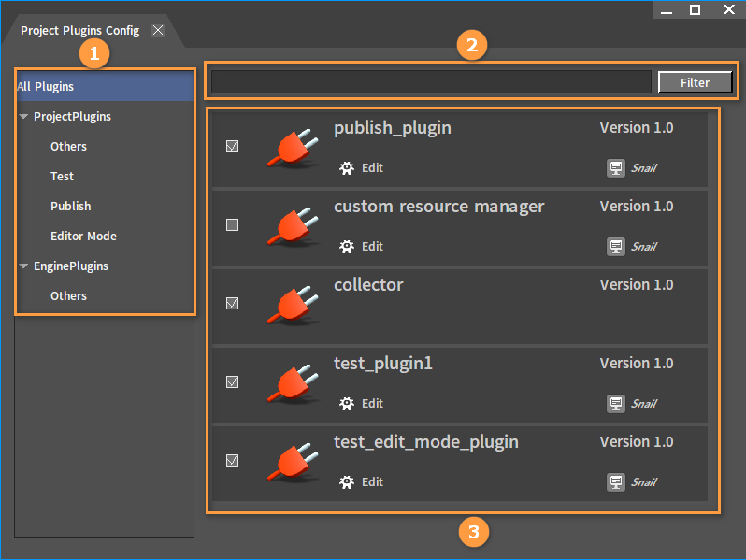
Task: Toggle the test_plugin1 checkbox
Action: (232, 382)
